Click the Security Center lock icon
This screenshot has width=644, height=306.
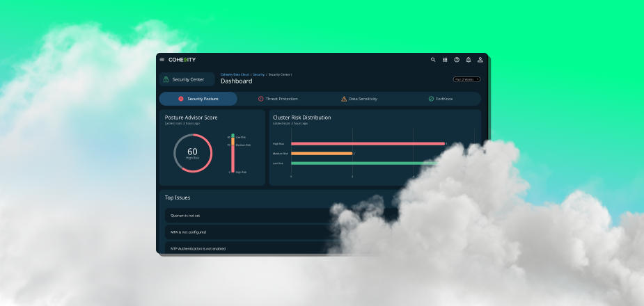(166, 79)
